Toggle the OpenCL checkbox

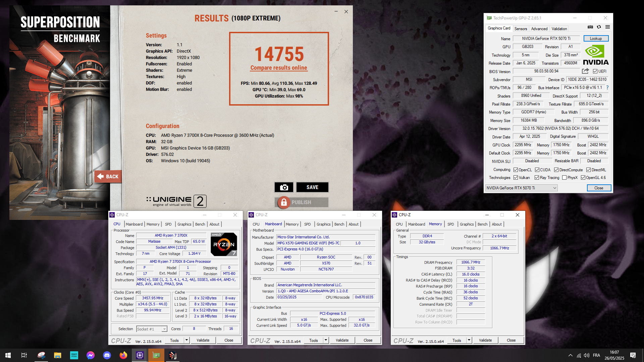pos(516,170)
